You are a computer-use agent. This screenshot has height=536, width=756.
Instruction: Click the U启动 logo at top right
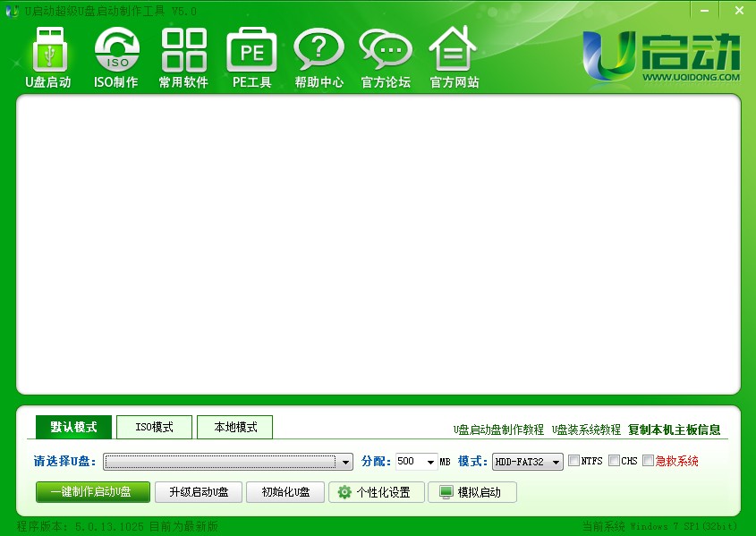661,56
